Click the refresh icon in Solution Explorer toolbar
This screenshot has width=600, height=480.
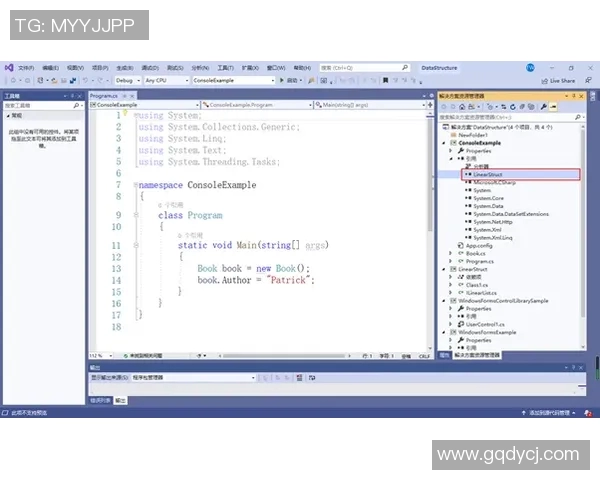pyautogui.click(x=513, y=107)
